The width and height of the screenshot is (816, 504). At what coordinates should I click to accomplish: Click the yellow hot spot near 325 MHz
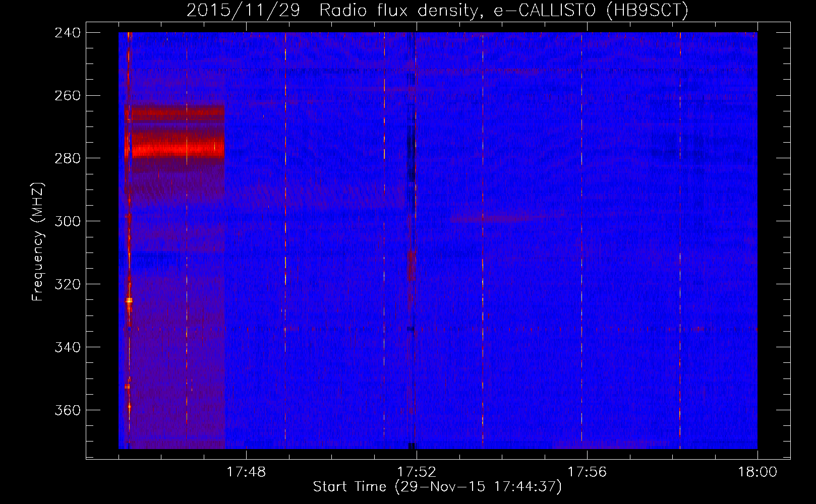click(x=129, y=300)
